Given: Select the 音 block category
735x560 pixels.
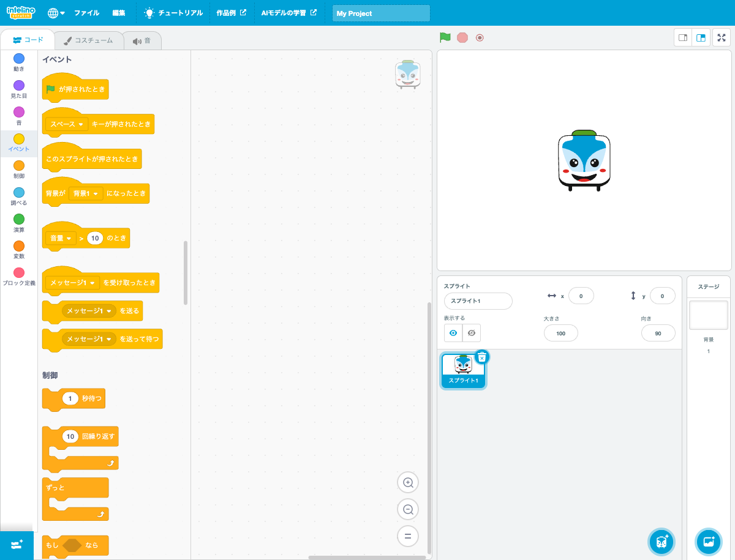Looking at the screenshot, I should [x=19, y=116].
